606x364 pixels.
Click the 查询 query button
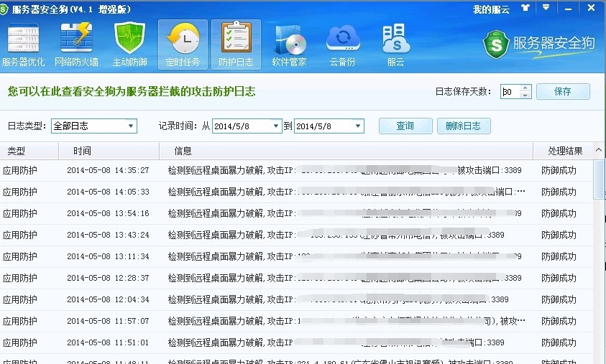[405, 126]
